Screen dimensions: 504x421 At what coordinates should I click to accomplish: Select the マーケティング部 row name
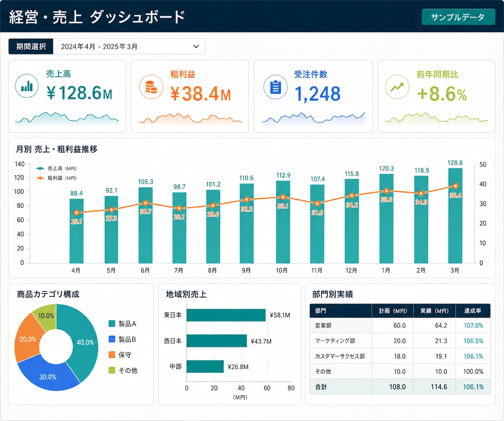point(335,341)
